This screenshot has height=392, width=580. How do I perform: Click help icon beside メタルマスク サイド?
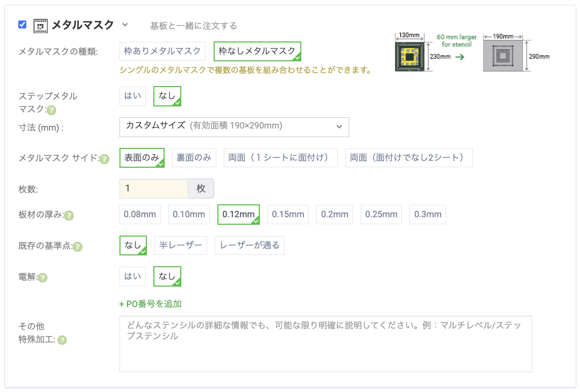[x=105, y=159]
